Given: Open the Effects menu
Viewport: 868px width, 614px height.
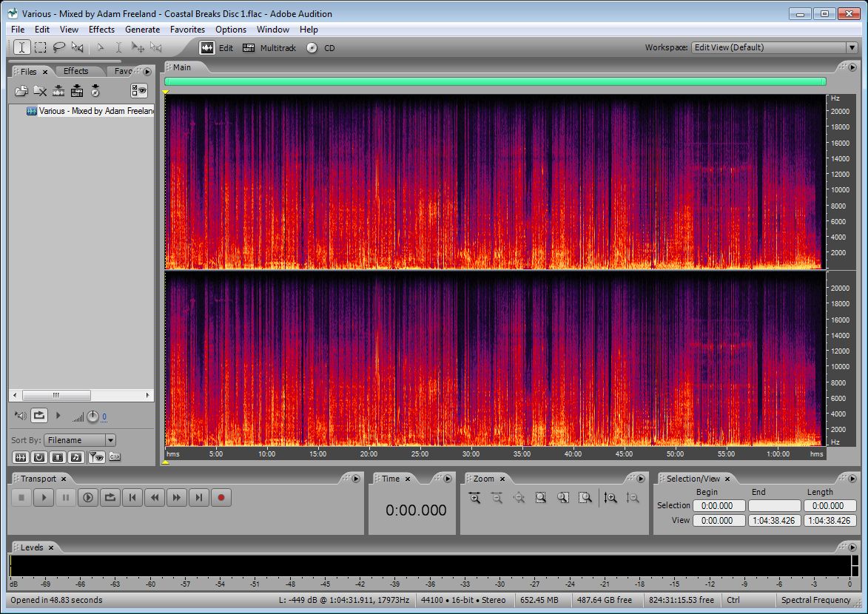Looking at the screenshot, I should point(101,30).
